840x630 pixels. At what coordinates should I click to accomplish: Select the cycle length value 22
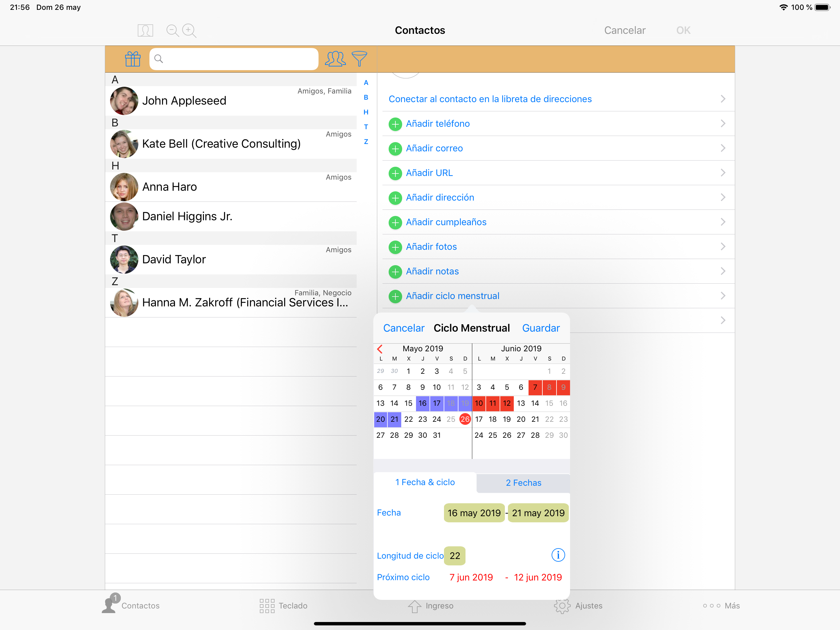pos(454,556)
